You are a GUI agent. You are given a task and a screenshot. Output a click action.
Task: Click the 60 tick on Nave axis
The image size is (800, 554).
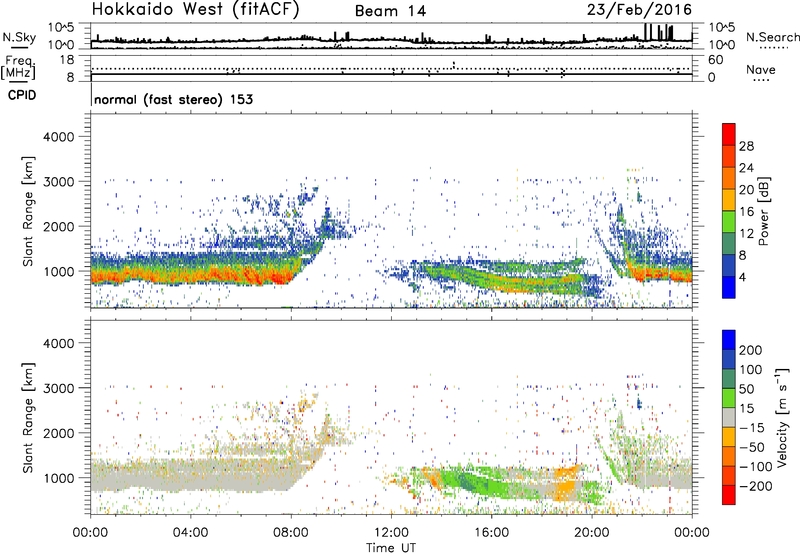(715, 60)
